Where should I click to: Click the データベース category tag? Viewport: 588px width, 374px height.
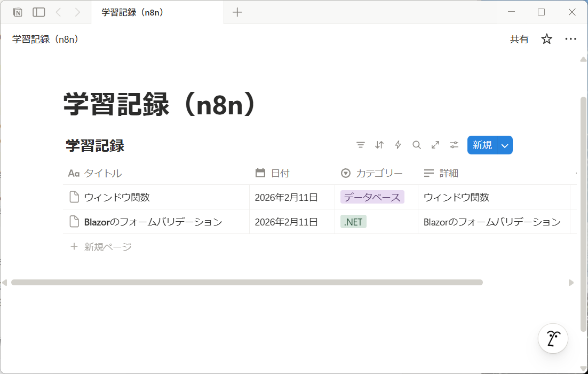[x=372, y=197]
